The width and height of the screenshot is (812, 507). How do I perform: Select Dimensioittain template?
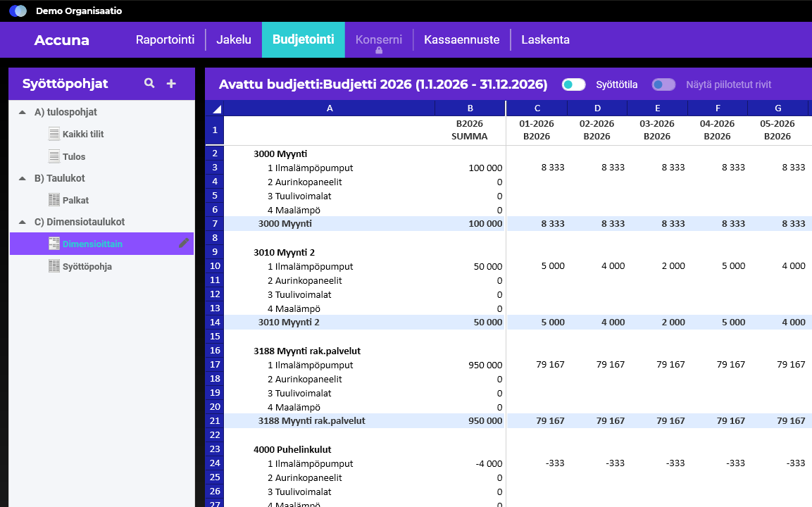tap(93, 244)
